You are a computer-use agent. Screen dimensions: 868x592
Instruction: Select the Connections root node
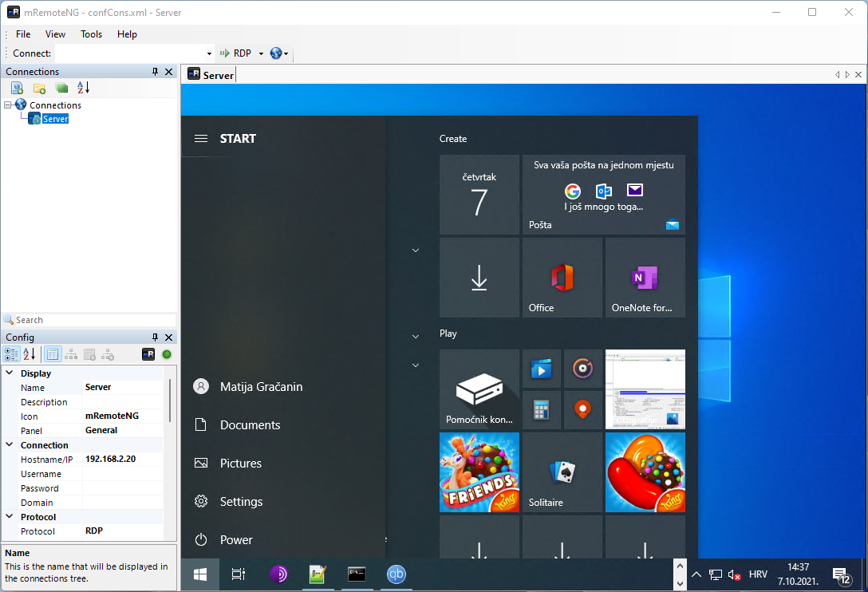pos(55,105)
